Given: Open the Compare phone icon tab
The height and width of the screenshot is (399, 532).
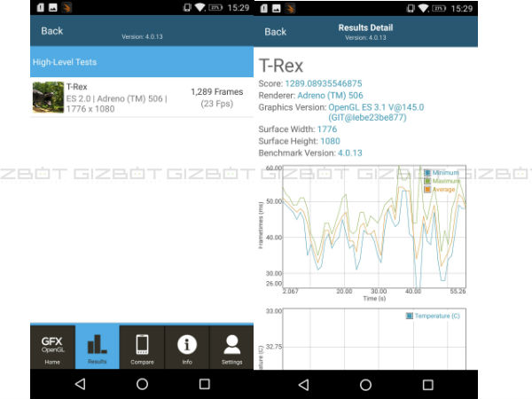Looking at the screenshot, I should coord(142,347).
